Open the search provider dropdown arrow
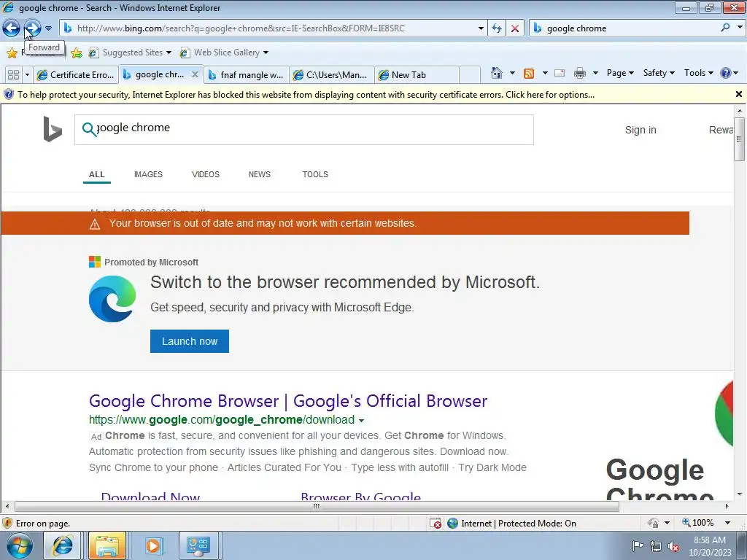Screen dimensions: 747x560 739,28
